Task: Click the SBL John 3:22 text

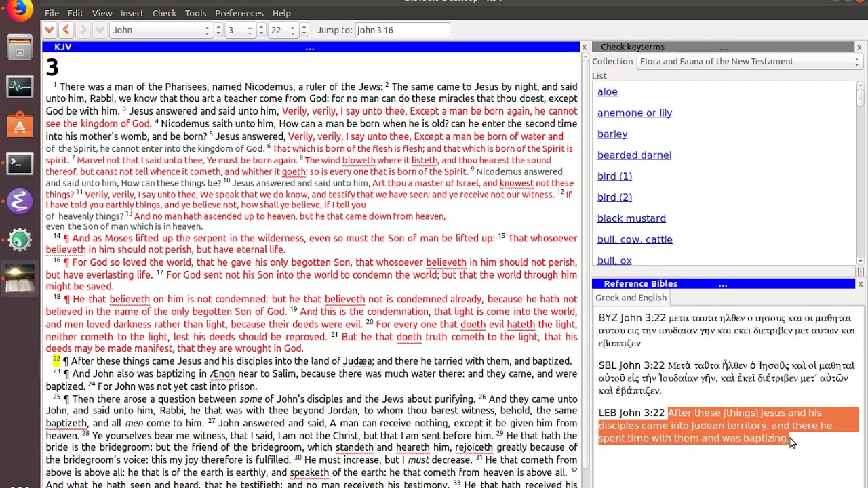Action: coord(726,378)
